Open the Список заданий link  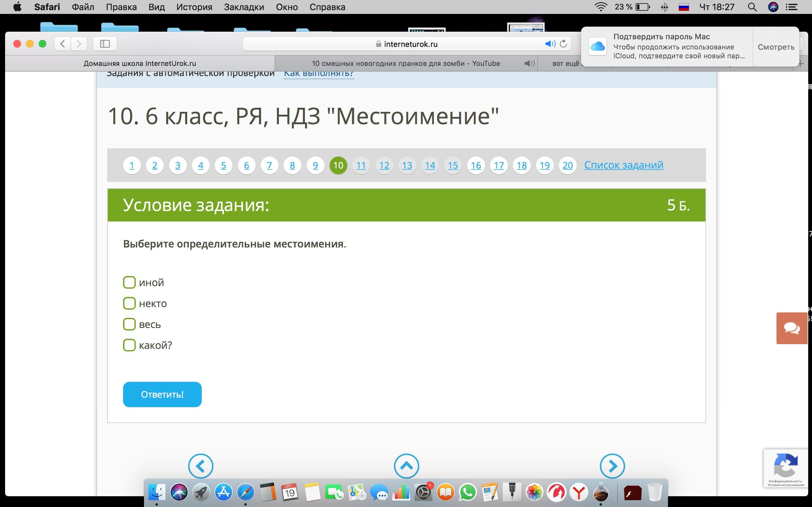pos(623,165)
